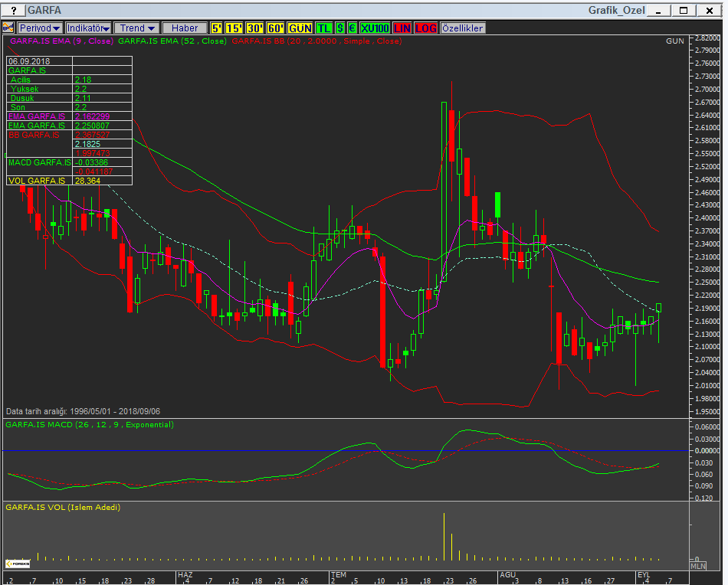Screen dimensions: 728x585
Task: Switch price display to euro
Action: tap(353, 28)
